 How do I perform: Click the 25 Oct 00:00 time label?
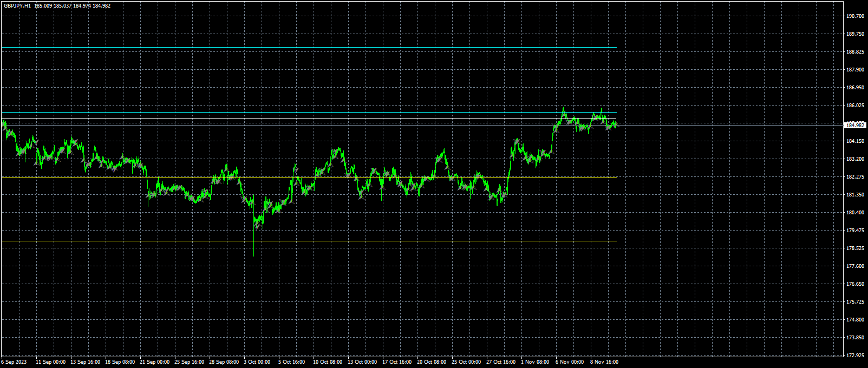click(x=466, y=362)
